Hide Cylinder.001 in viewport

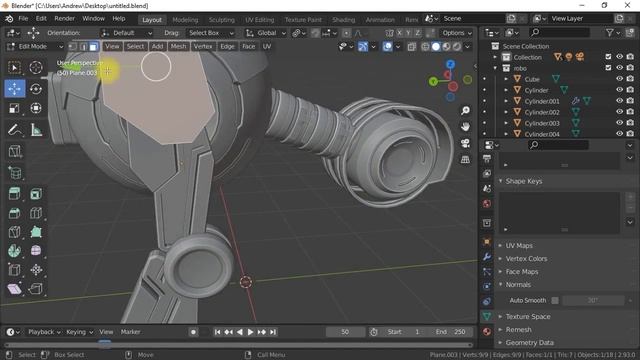619,101
